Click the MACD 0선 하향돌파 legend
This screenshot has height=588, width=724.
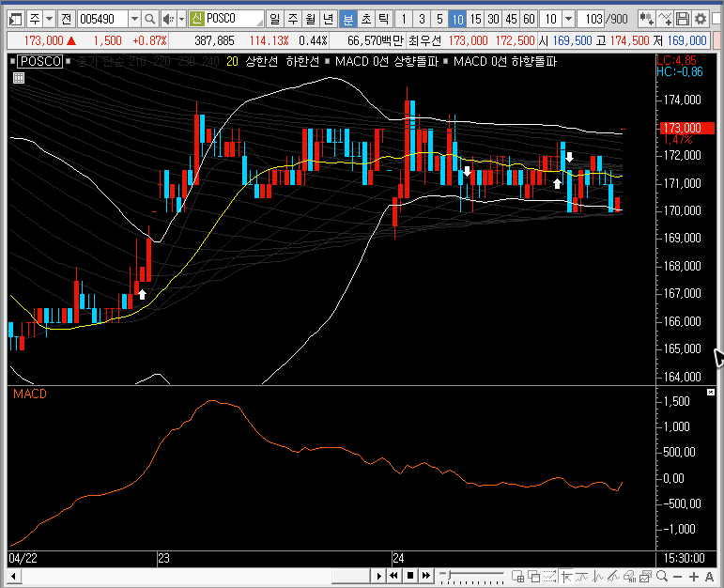tap(505, 61)
